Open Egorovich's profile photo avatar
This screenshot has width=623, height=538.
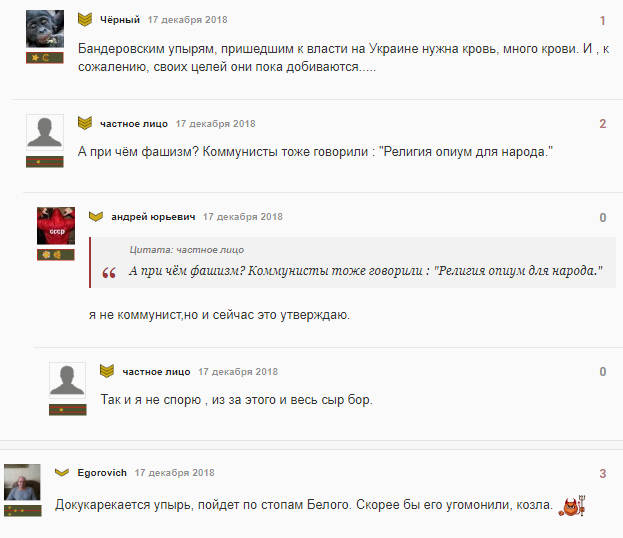pos(22,482)
